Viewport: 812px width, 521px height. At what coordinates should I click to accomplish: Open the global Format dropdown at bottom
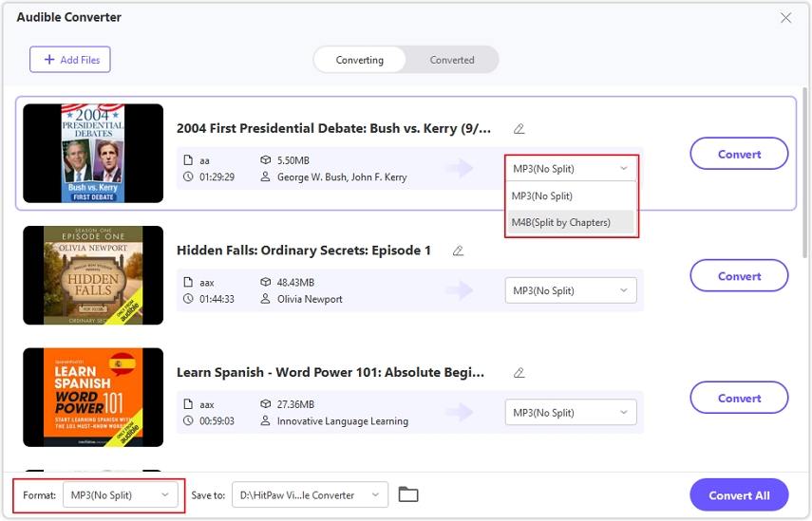click(121, 495)
